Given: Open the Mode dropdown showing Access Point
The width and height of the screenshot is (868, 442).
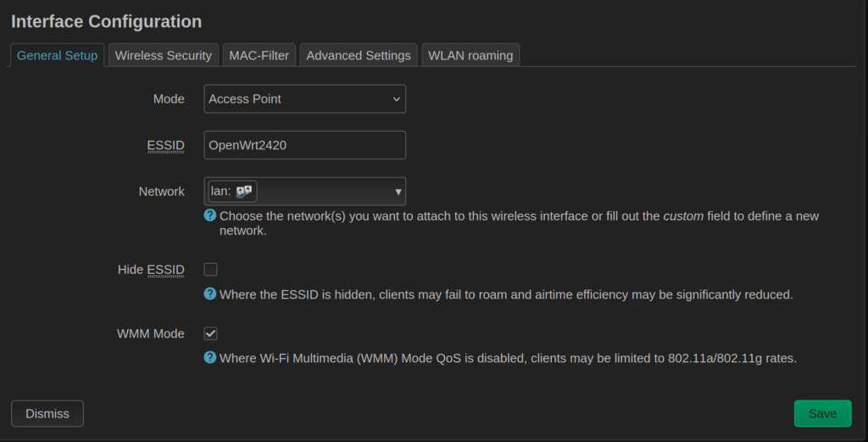Looking at the screenshot, I should pos(305,99).
